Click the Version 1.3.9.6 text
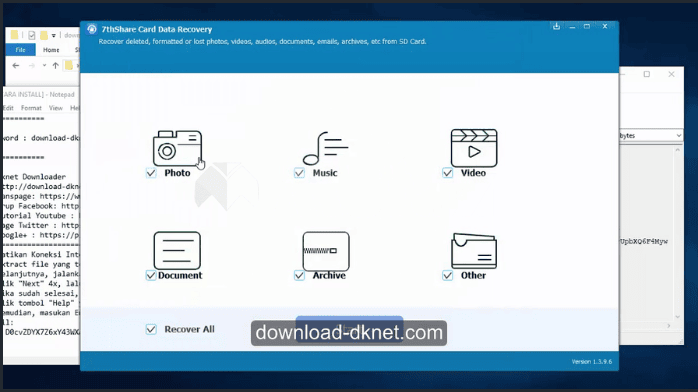The image size is (698, 392). pos(592,362)
